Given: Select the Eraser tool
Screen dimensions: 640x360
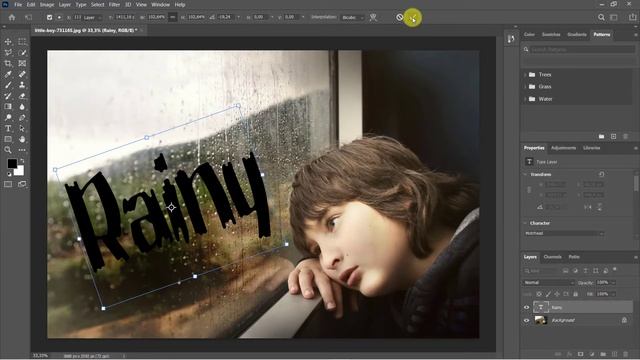Looking at the screenshot, I should [x=22, y=96].
